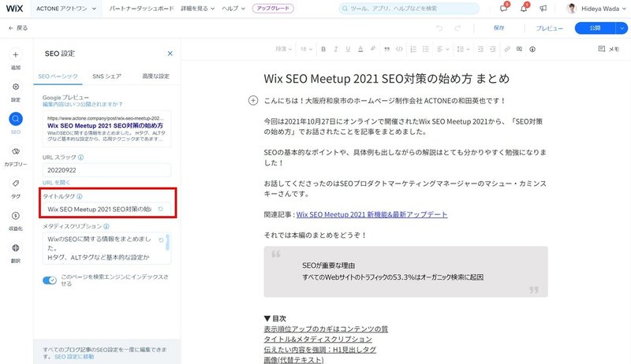631x364 pixels.
Task: Click the comment bubble toolbar icon
Action: [520, 49]
